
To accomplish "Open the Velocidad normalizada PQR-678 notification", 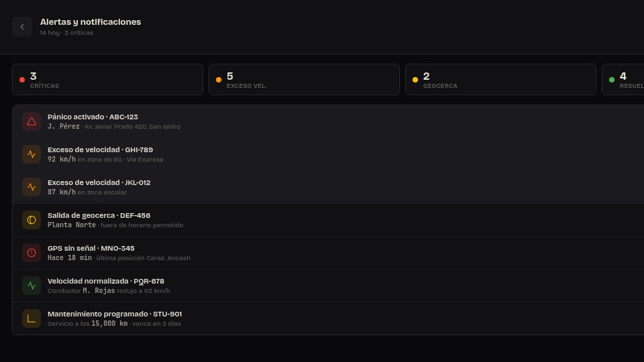I will [x=328, y=286].
